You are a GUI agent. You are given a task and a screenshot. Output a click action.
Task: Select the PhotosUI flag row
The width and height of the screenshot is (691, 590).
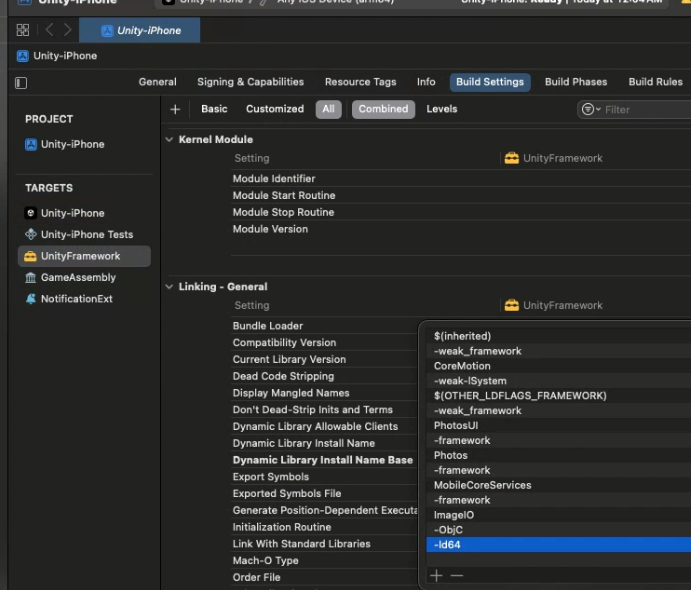coord(558,426)
